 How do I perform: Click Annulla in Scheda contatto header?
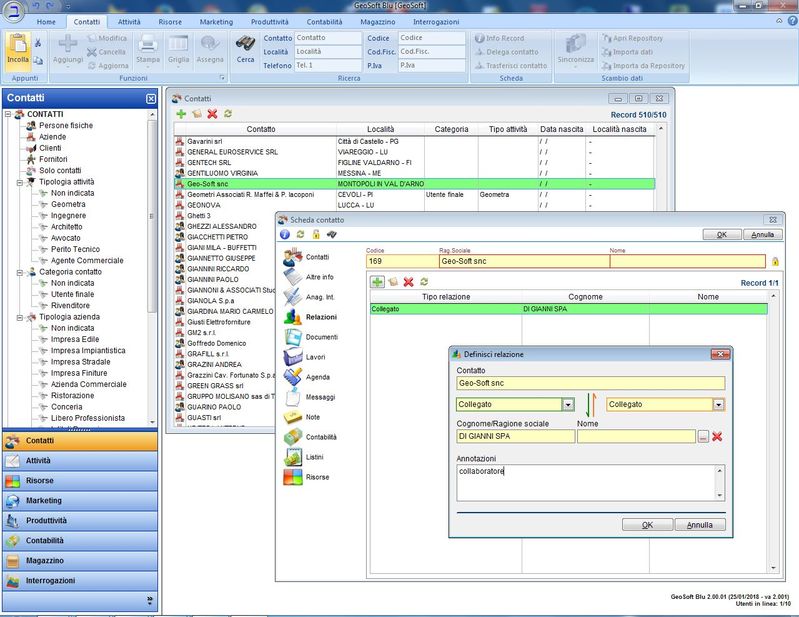[x=762, y=235]
